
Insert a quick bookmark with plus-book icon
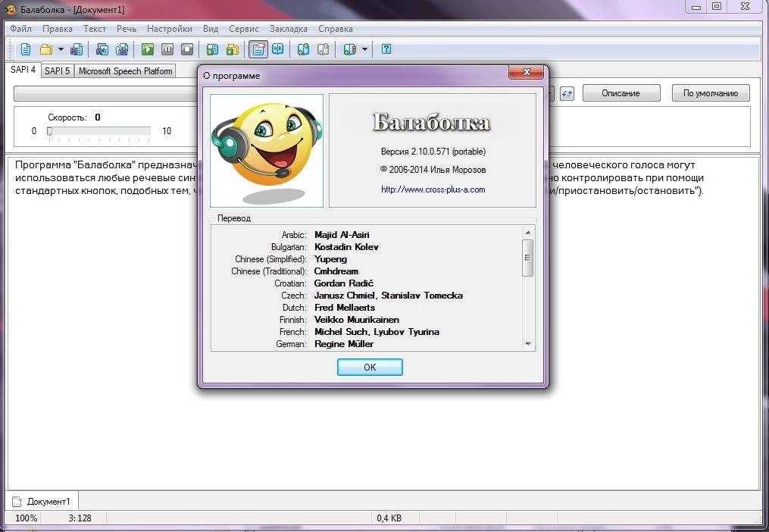click(303, 49)
